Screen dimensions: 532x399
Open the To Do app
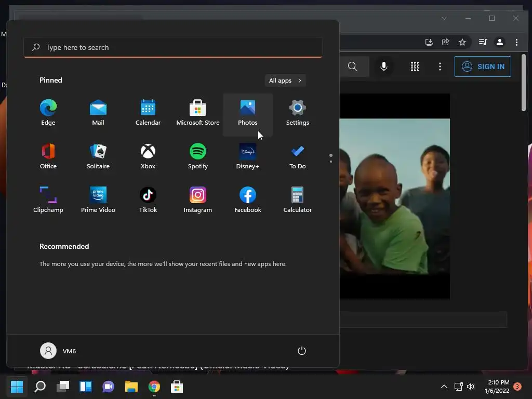(x=298, y=156)
